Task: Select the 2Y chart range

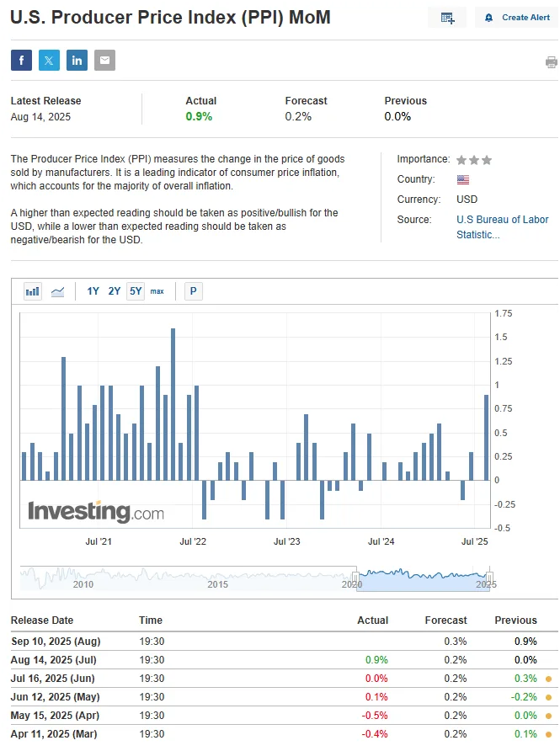Action: tap(114, 291)
